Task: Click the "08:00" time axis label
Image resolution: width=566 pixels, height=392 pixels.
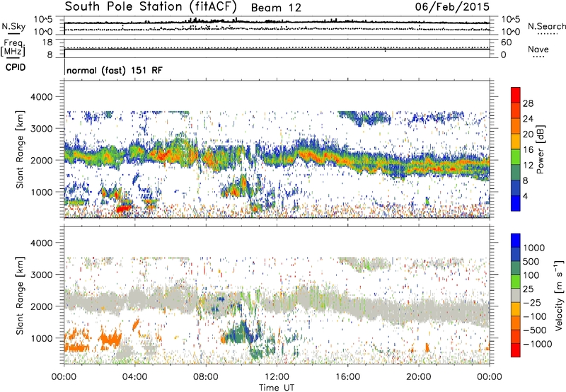Action: pyautogui.click(x=206, y=377)
